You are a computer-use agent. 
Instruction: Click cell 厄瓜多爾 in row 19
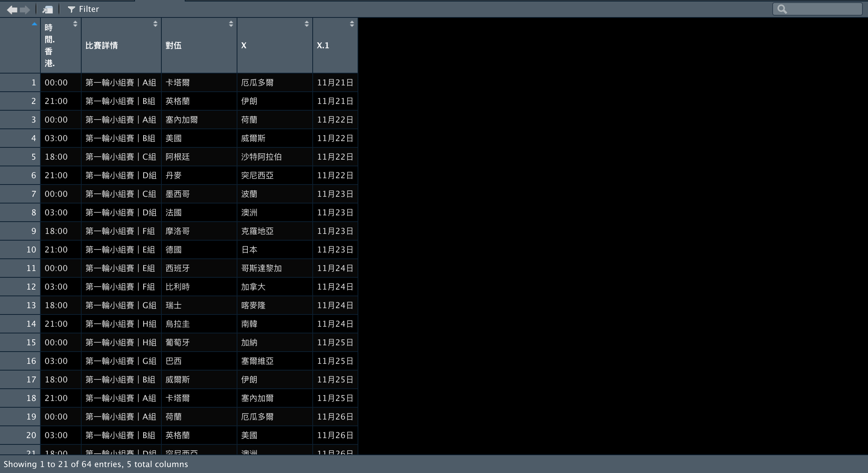coord(275,417)
